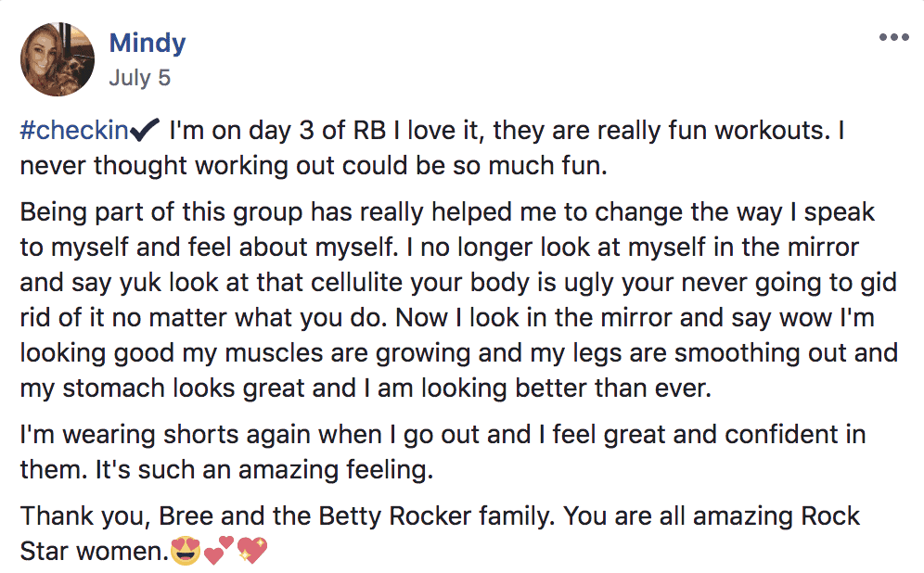Image resolution: width=924 pixels, height=573 pixels.
Task: Click Mindy's profile picture
Action: tap(58, 59)
